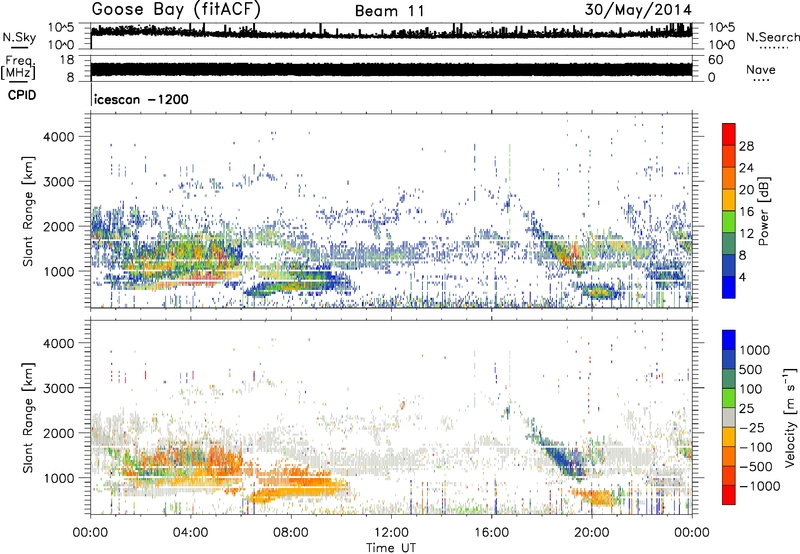This screenshot has width=800, height=554.
Task: Select the "60" Nave axis tick
Action: coord(715,60)
